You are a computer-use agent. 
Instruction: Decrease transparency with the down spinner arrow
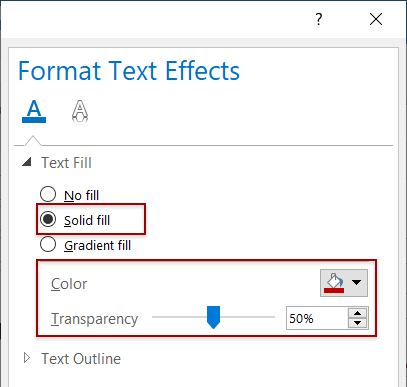pos(357,323)
